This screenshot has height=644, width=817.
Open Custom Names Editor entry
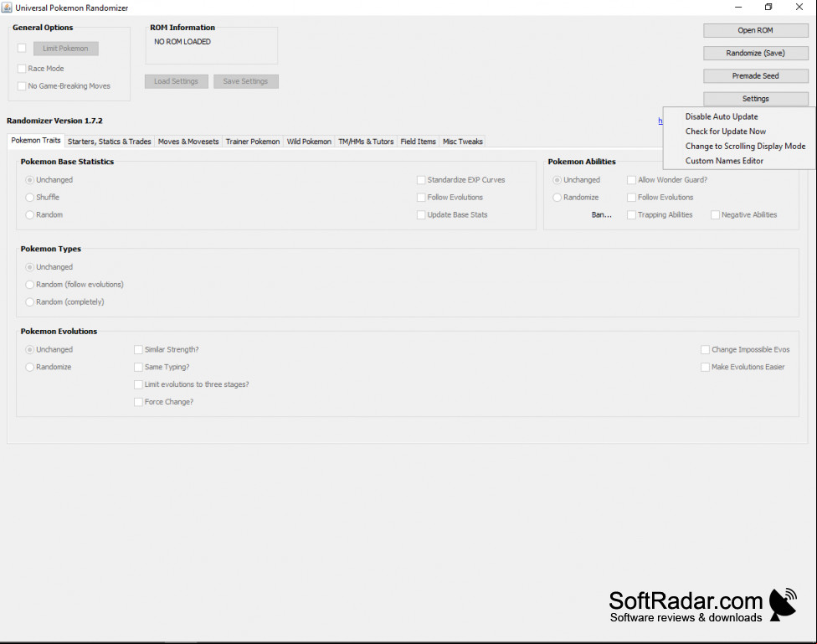point(724,161)
